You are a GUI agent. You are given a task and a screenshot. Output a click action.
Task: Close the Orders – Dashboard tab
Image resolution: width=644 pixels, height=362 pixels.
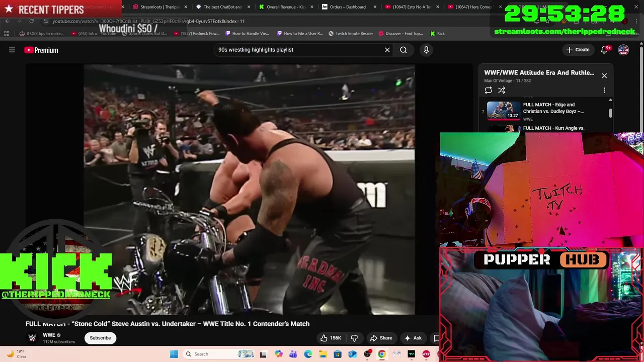pyautogui.click(x=374, y=7)
